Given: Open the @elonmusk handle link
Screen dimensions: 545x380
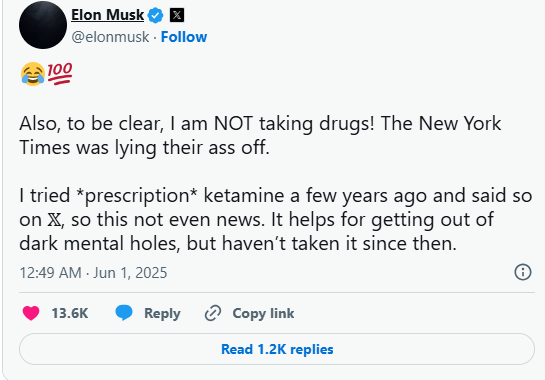Looking at the screenshot, I should pos(110,37).
